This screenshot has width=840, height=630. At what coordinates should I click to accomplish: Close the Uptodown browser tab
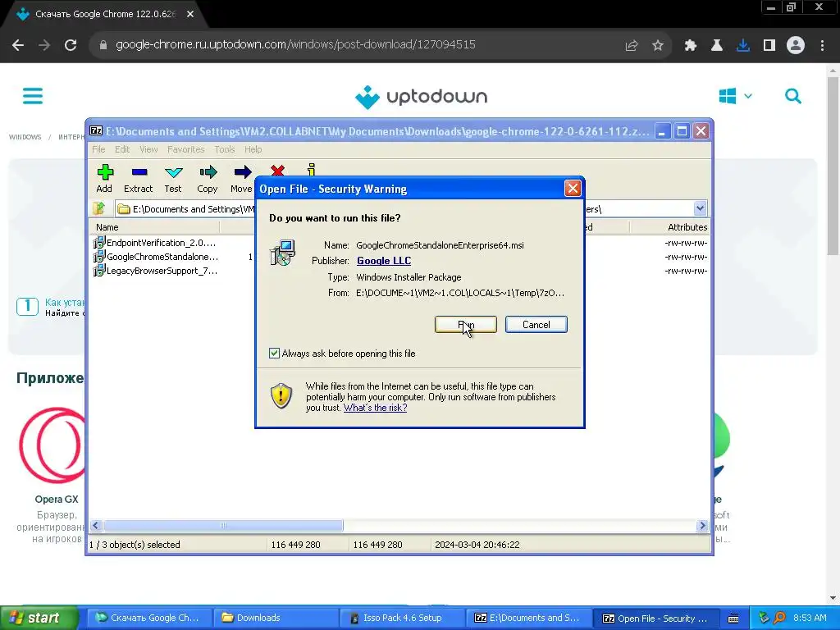(x=190, y=15)
